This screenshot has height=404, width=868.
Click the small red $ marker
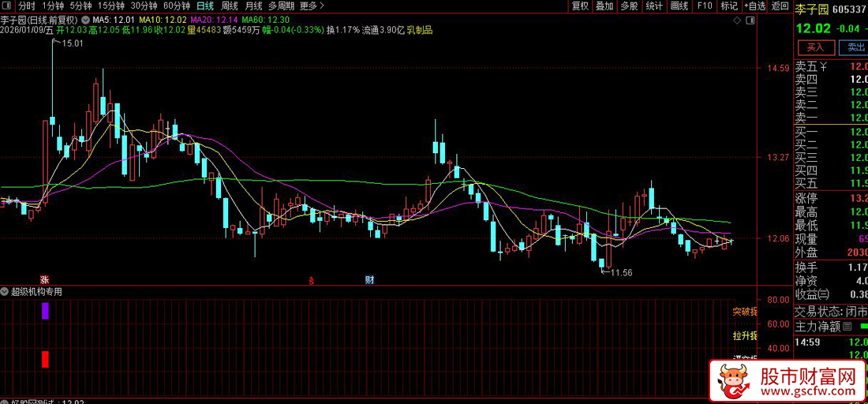coord(311,280)
